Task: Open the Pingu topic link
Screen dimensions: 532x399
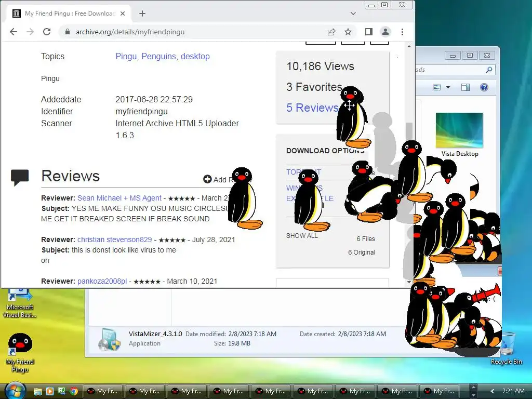Action: (126, 56)
